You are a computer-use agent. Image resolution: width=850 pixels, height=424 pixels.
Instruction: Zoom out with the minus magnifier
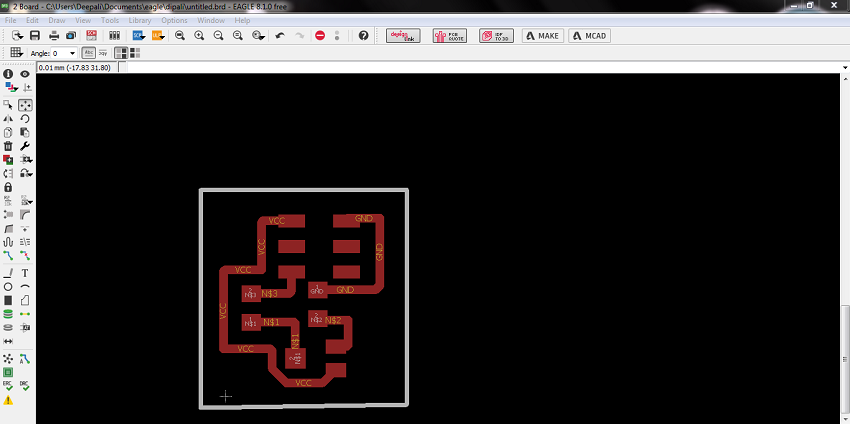coord(218,36)
